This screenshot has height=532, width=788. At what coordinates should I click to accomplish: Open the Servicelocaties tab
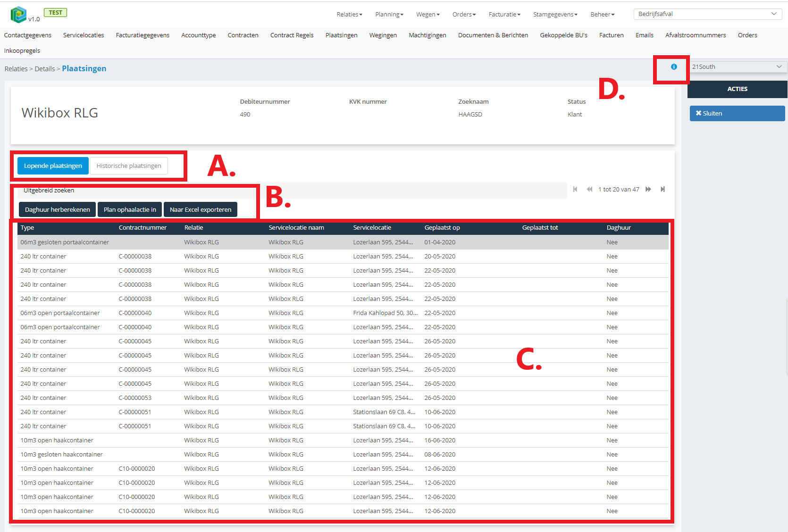click(x=84, y=35)
